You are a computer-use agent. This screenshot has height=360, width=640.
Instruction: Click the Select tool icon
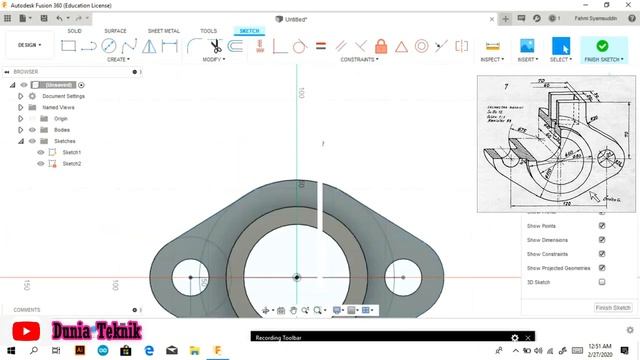[x=561, y=46]
